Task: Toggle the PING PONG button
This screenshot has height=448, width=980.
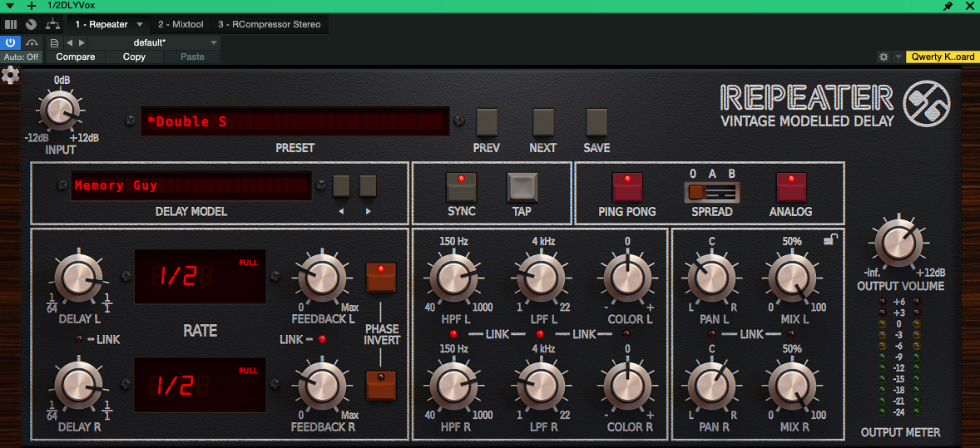Action: [x=627, y=187]
